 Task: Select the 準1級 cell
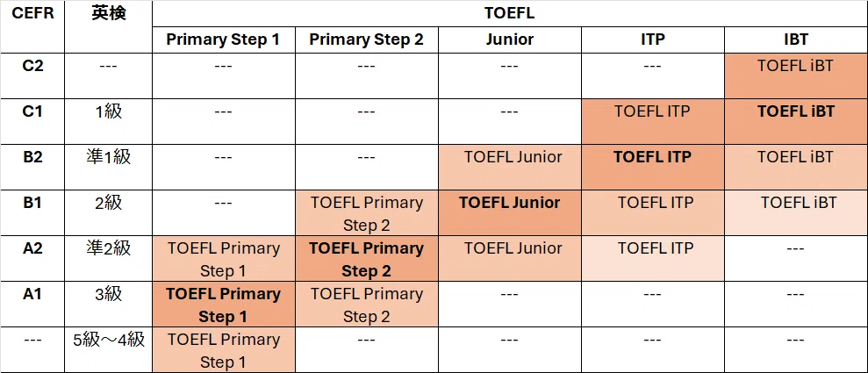tap(109, 167)
